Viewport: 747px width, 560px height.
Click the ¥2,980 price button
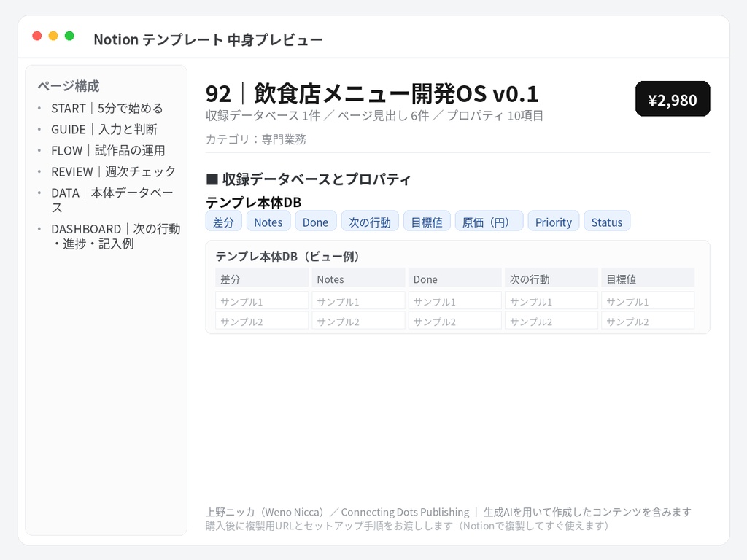pos(673,99)
